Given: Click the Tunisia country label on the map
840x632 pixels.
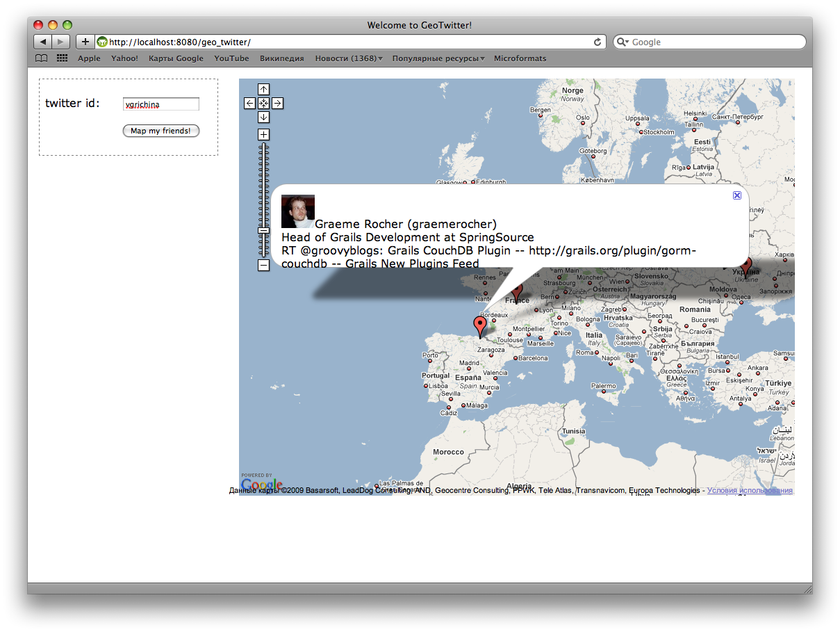Looking at the screenshot, I should pos(574,431).
